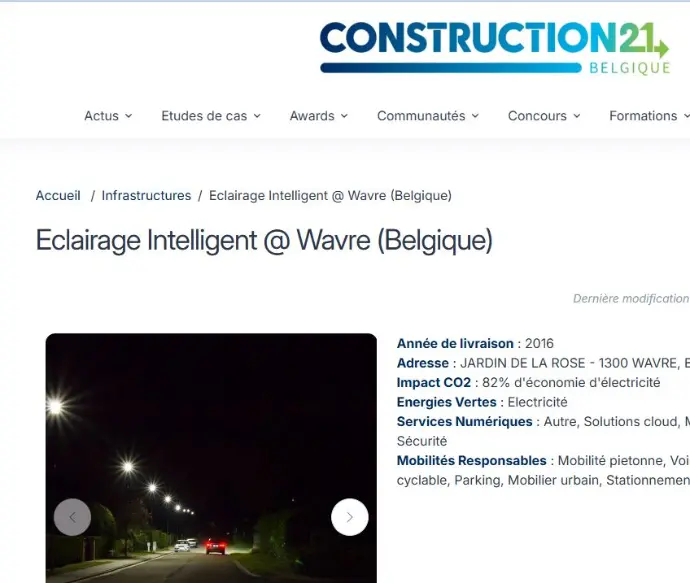Click current breadcrumb Eclairage Intelligent @ Wavre
Image resolution: width=690 pixels, height=583 pixels.
point(330,195)
